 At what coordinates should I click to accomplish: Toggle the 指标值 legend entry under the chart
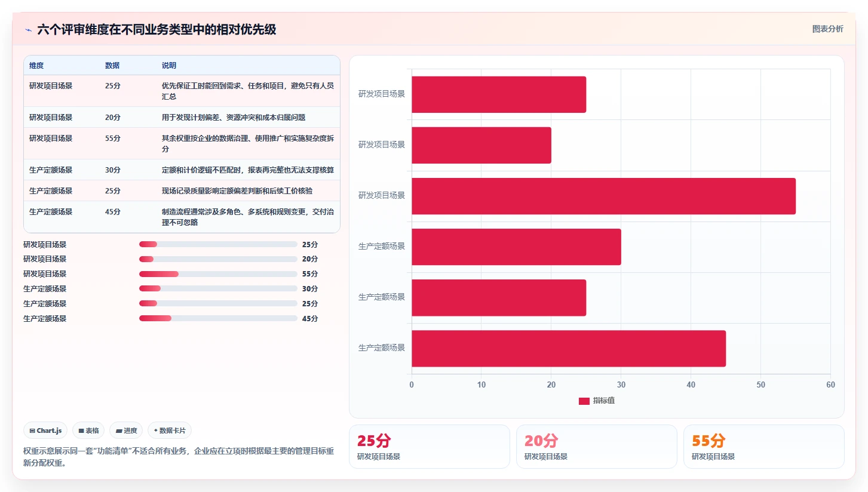click(x=596, y=401)
